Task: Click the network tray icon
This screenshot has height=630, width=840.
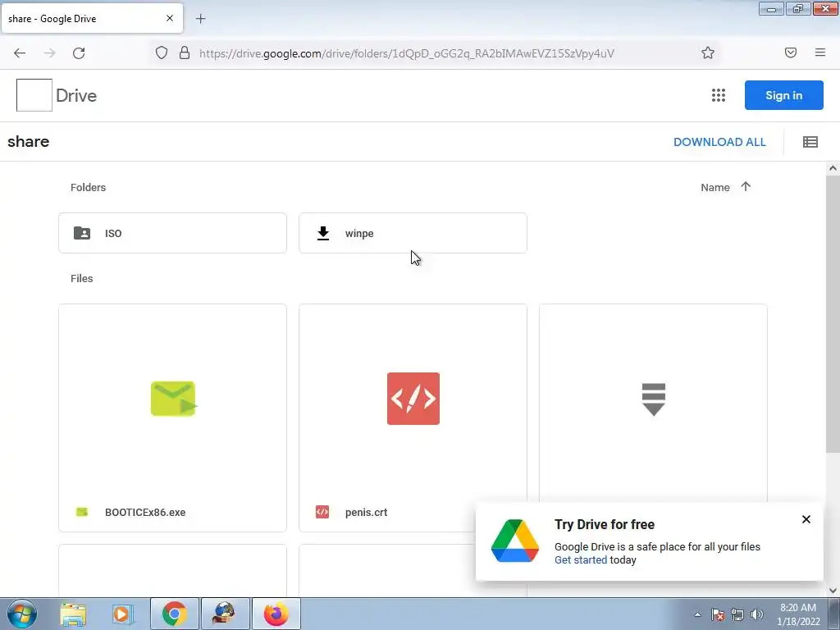Action: click(x=737, y=614)
